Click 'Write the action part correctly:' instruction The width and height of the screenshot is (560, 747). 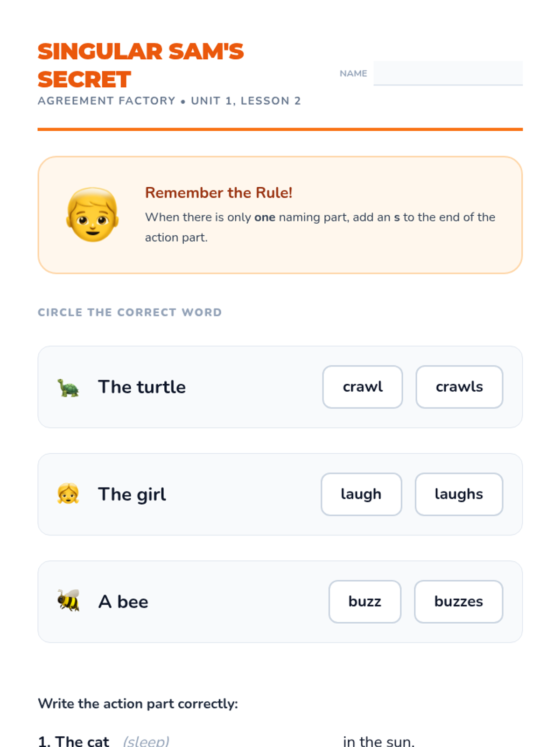click(x=138, y=704)
